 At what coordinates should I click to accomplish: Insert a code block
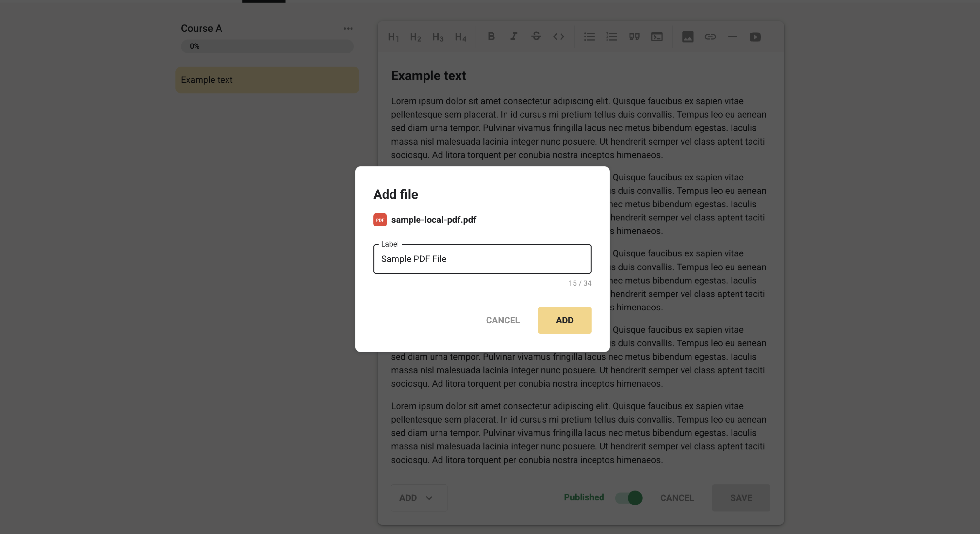(x=657, y=37)
